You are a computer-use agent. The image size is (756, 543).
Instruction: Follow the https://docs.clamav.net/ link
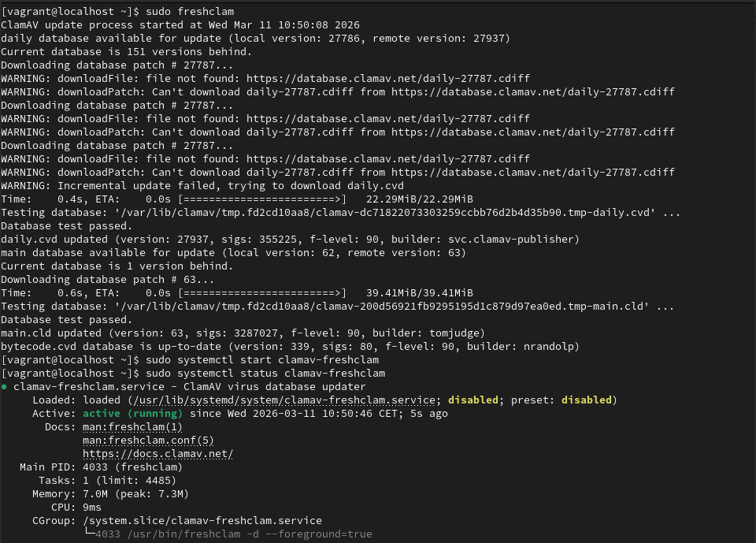coord(157,454)
